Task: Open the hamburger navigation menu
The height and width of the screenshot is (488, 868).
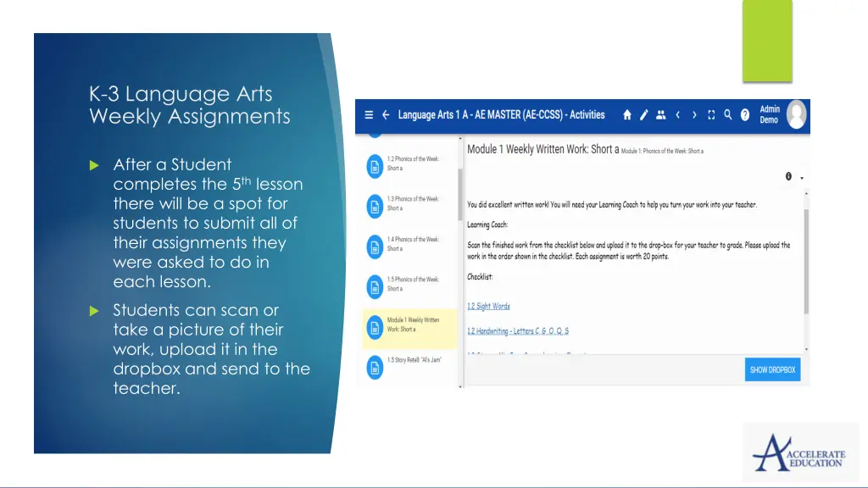Action: tap(369, 115)
